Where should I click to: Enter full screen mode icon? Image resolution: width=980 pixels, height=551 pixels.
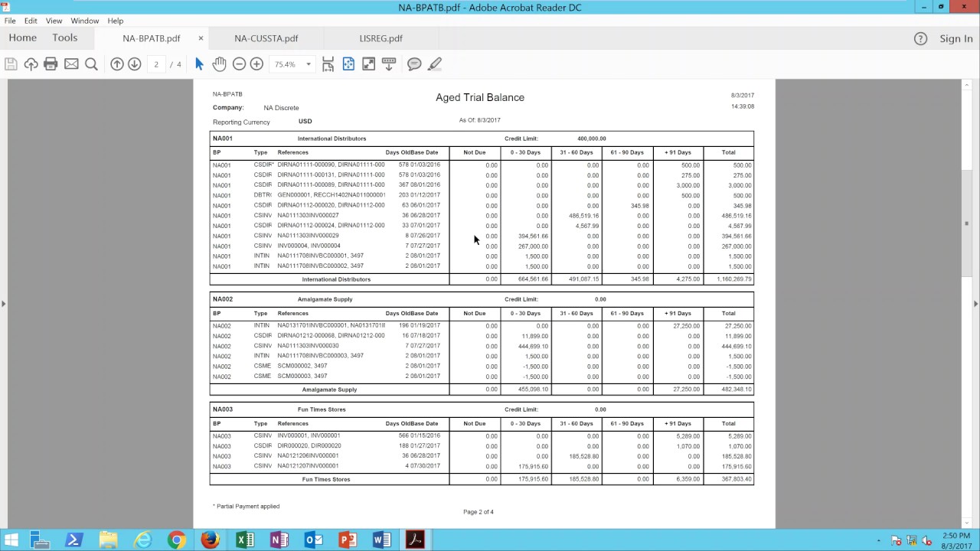[368, 64]
